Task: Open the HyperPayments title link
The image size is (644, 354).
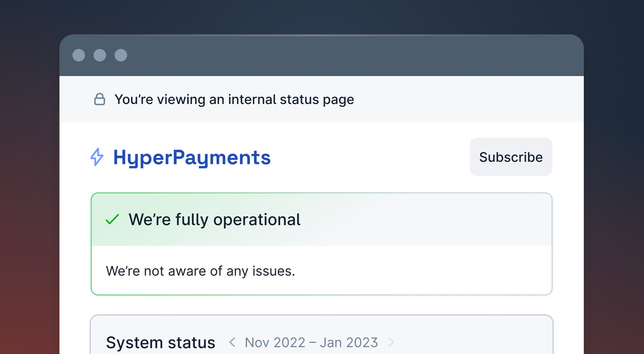Action: 192,158
